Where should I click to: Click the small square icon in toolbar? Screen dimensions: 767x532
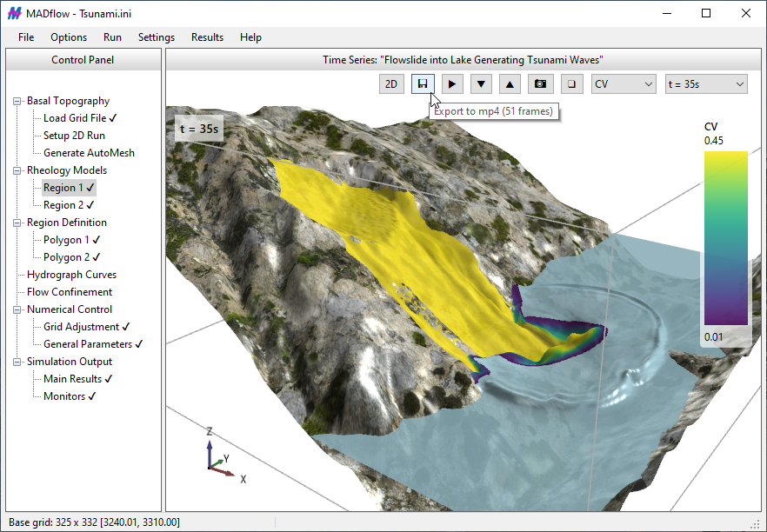[570, 84]
